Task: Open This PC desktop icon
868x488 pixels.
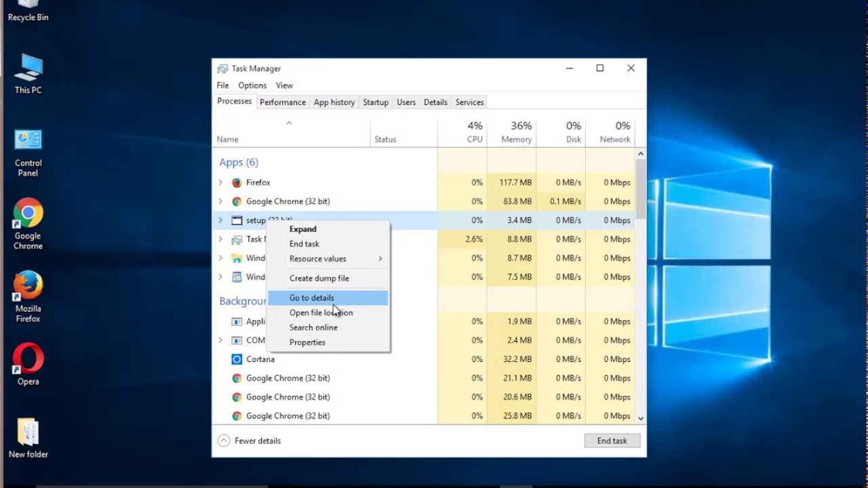Action: pos(28,73)
